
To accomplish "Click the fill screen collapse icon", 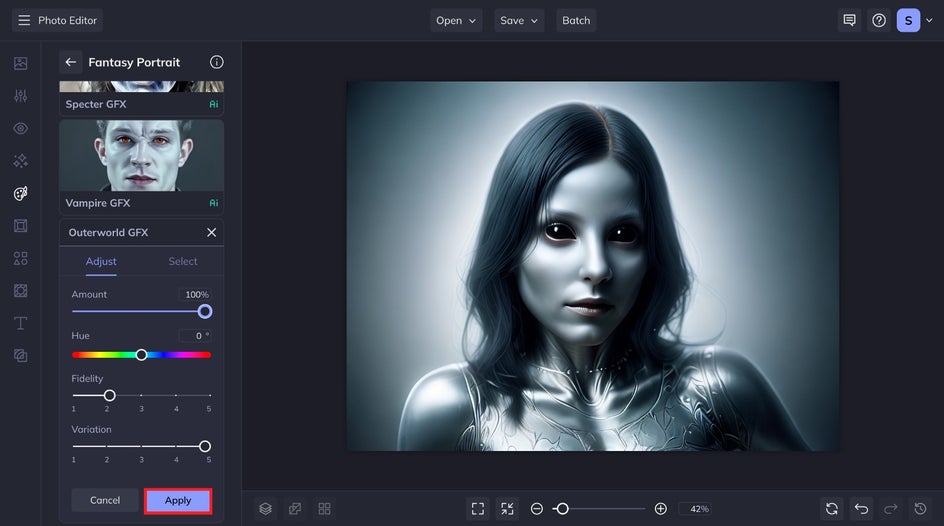I will pyautogui.click(x=508, y=509).
